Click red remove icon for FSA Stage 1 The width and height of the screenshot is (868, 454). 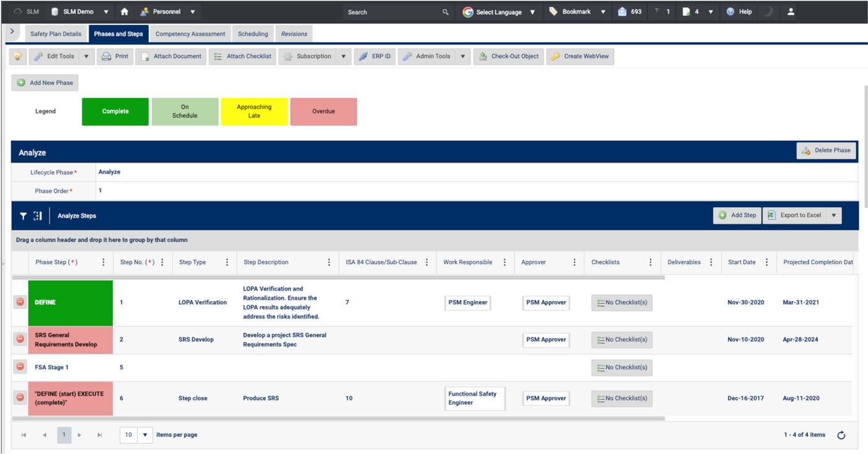coord(20,367)
